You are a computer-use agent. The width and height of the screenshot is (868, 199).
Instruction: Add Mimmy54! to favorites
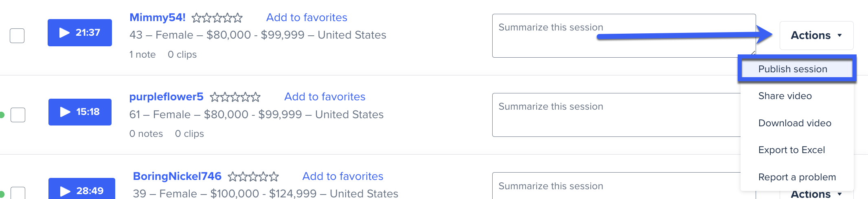[307, 17]
